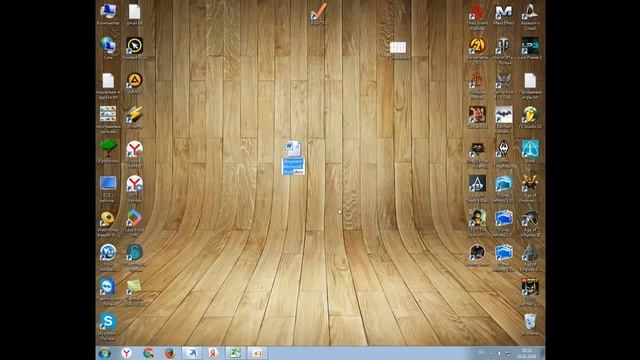640x360 pixels.
Task: Select the Computer desktop icon
Action: (x=108, y=14)
